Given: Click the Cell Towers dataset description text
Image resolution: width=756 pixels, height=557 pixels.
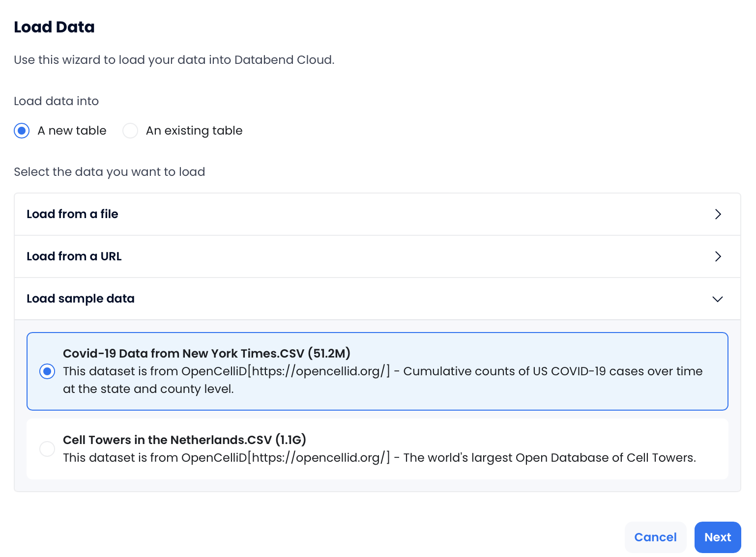Looking at the screenshot, I should pyautogui.click(x=379, y=458).
